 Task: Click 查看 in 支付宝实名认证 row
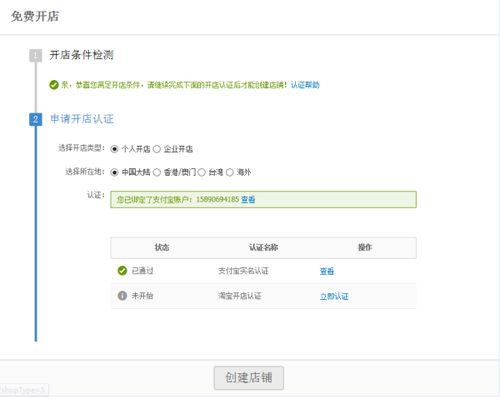point(327,271)
